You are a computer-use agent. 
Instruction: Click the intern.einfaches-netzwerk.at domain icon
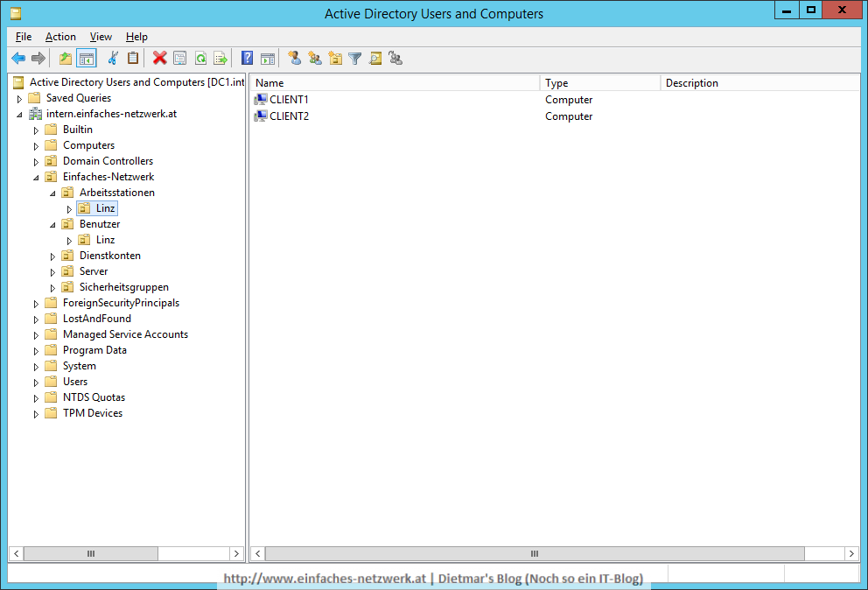pyautogui.click(x=35, y=114)
